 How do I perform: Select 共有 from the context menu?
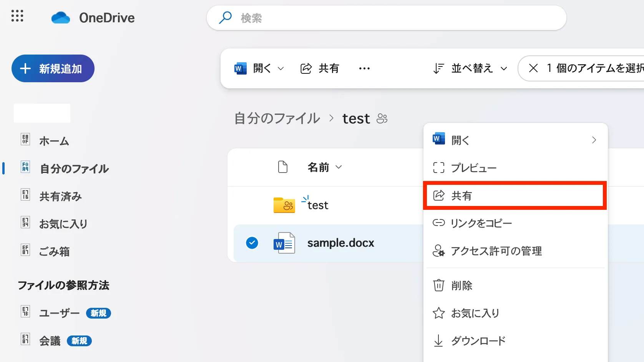pyautogui.click(x=515, y=196)
